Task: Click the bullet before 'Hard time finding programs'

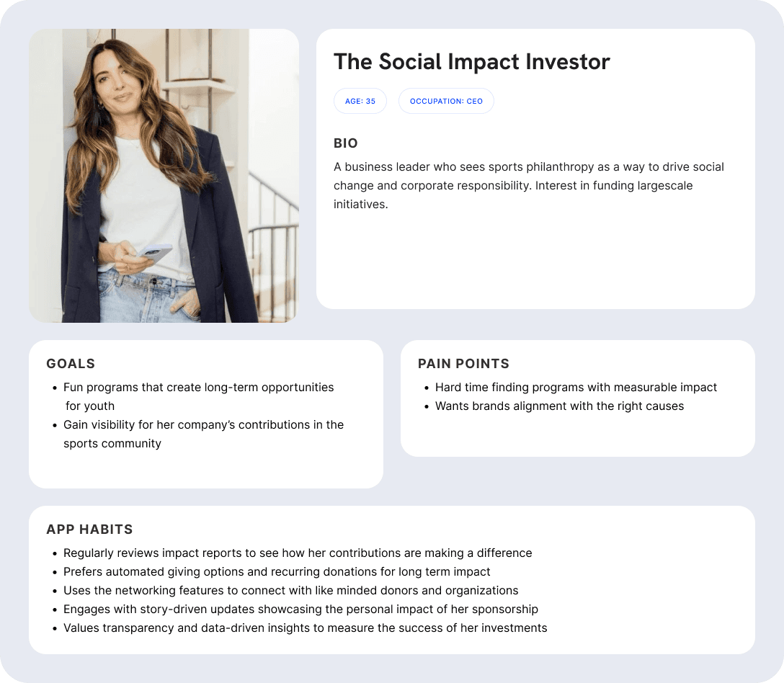Action: [x=427, y=388]
